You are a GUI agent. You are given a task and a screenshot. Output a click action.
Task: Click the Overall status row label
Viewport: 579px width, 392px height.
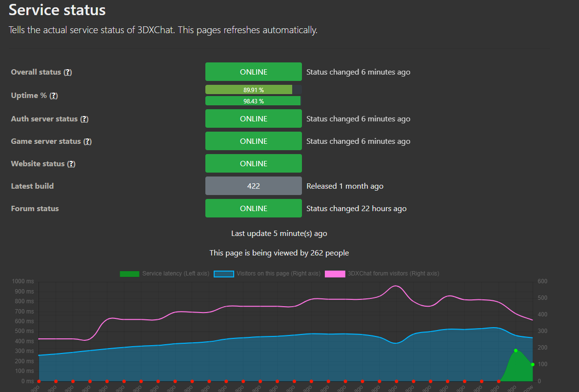[36, 72]
